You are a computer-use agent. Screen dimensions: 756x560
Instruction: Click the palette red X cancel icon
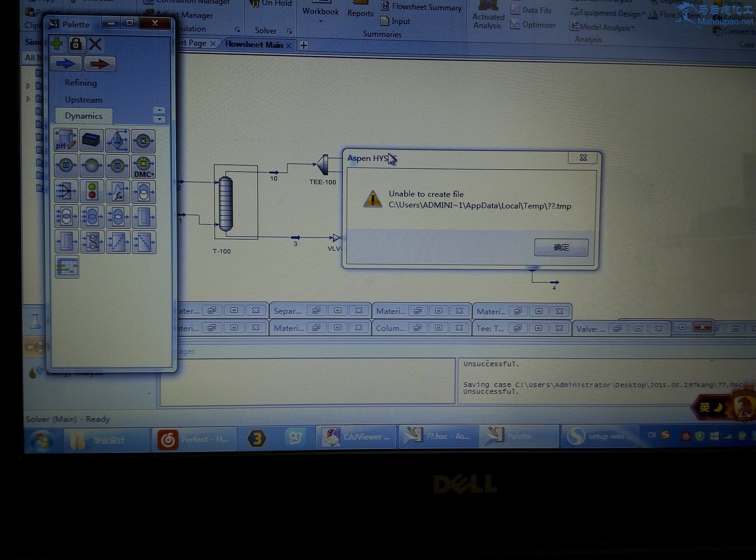[x=95, y=44]
